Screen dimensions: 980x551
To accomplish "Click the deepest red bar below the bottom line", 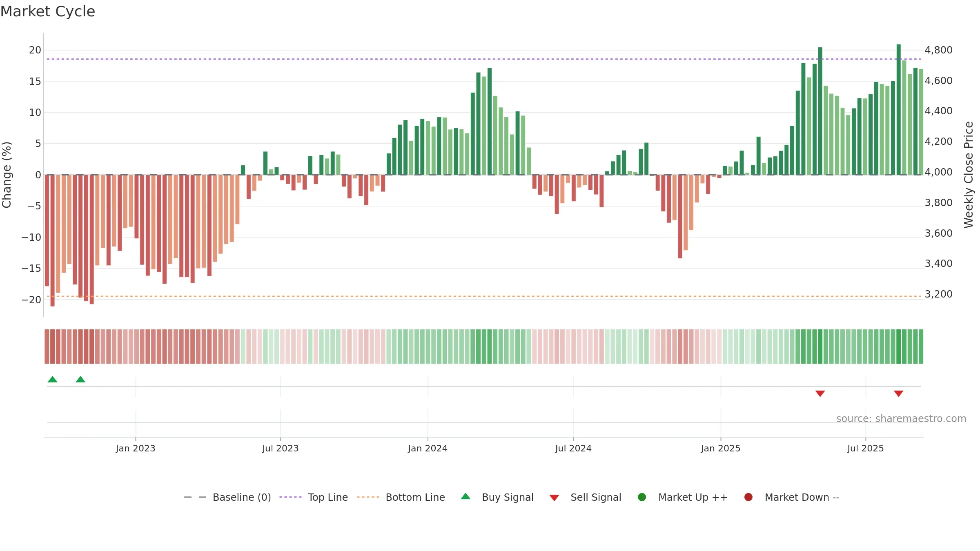I will (52, 240).
